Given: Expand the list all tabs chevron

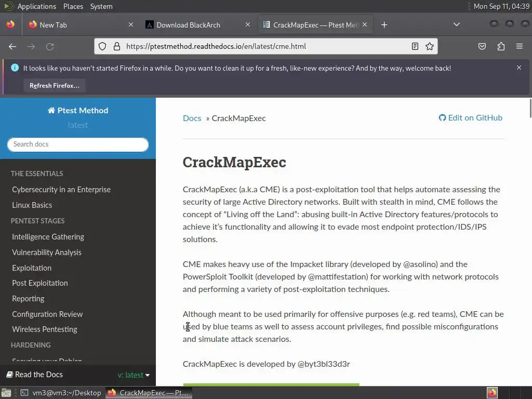Looking at the screenshot, I should [457, 24].
